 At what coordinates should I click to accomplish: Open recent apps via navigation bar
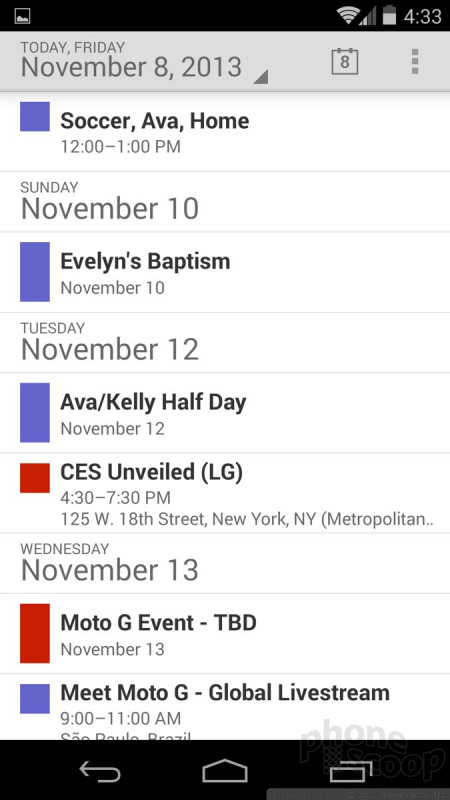pyautogui.click(x=351, y=769)
